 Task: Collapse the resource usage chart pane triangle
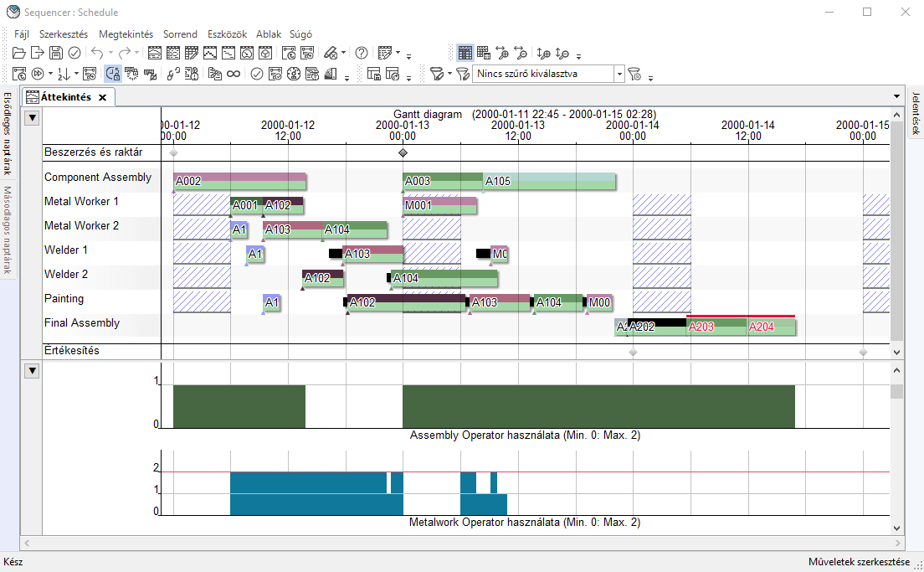(x=32, y=370)
